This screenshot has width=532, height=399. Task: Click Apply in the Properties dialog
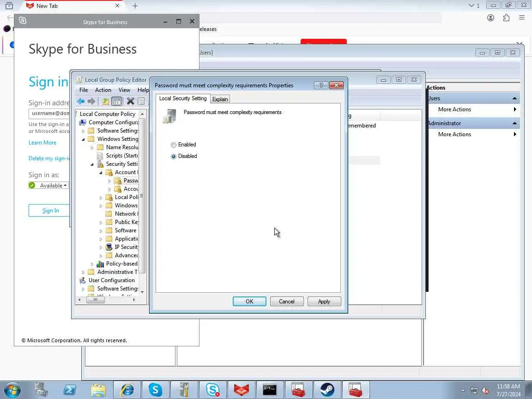coord(324,301)
